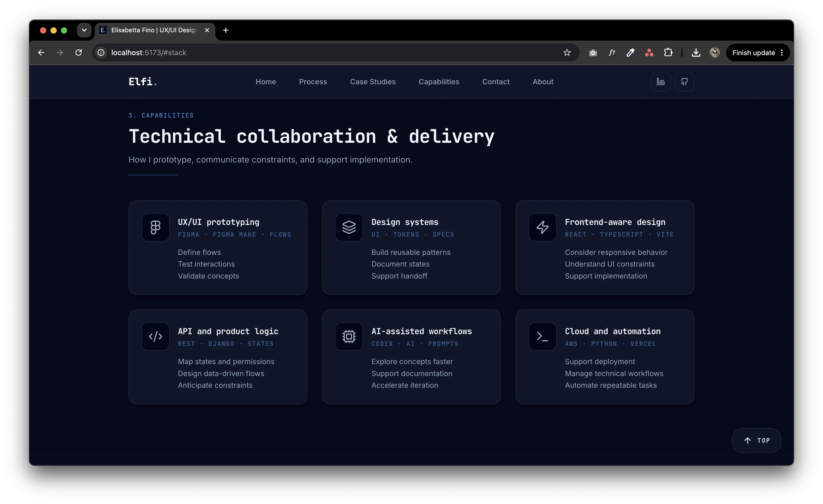
Task: Open the LinkedIn profile icon
Action: 660,81
